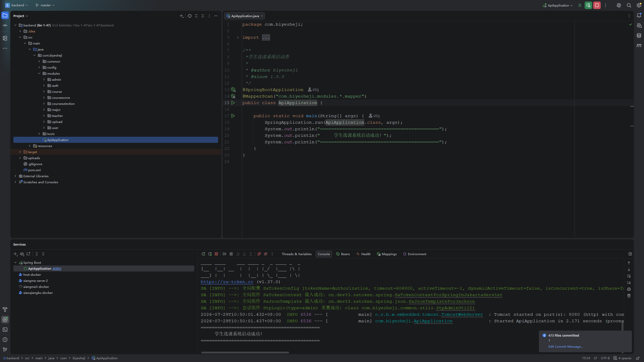The image size is (644, 362).
Task: Open the Git tool window icon
Action: click(5, 350)
